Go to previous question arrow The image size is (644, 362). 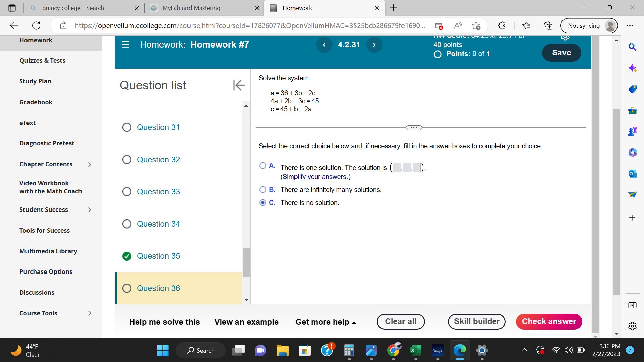324,45
